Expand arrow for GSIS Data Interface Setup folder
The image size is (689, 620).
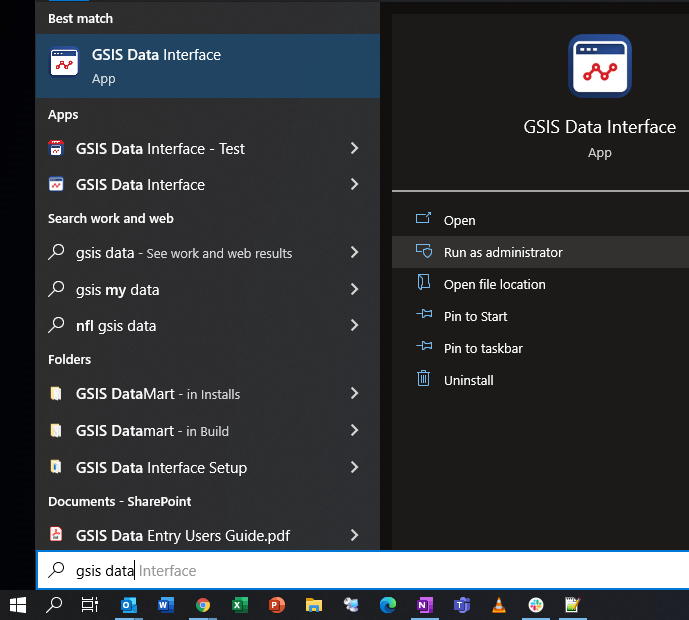coord(355,467)
